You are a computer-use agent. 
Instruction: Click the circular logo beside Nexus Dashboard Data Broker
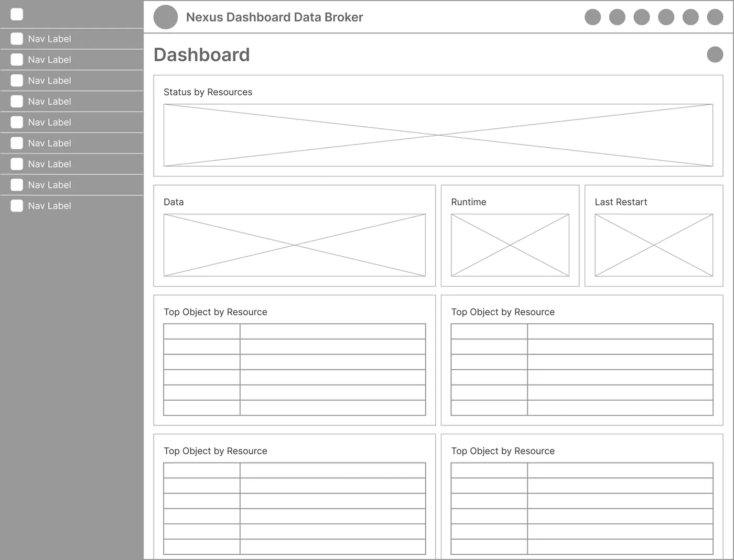[x=166, y=17]
